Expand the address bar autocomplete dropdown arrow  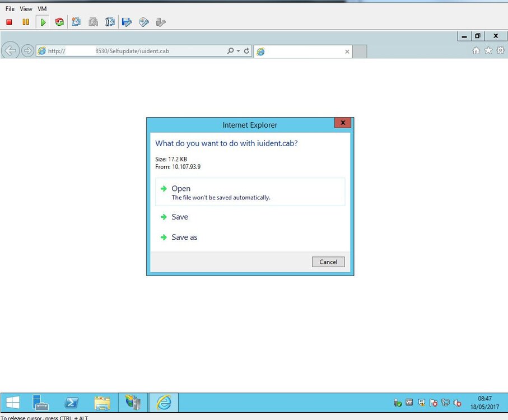click(x=238, y=51)
